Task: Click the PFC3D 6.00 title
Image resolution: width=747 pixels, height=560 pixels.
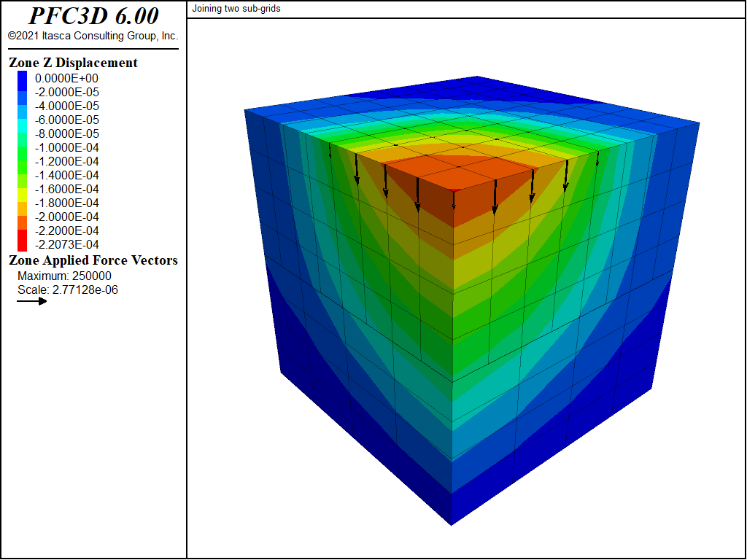Action: 93,16
